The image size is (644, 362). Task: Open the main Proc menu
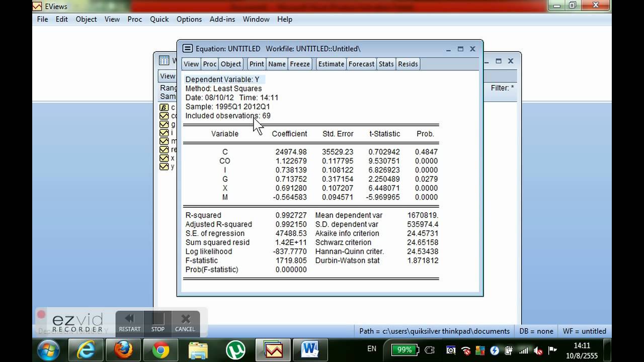click(x=135, y=19)
